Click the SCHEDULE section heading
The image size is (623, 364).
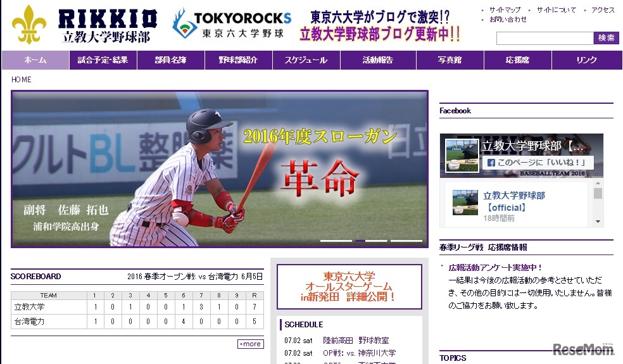304,325
